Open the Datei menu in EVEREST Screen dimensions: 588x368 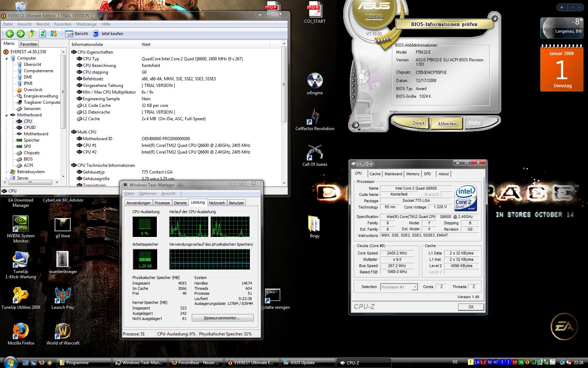[x=8, y=24]
